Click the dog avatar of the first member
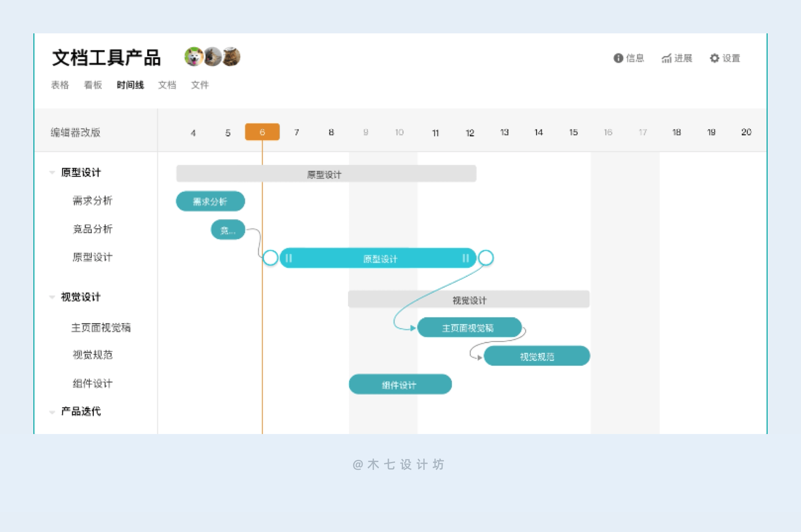The width and height of the screenshot is (801, 532). tap(194, 57)
